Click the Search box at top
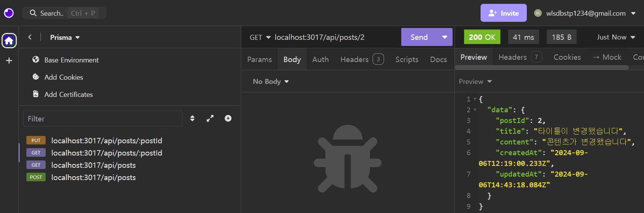The width and height of the screenshot is (644, 213). (64, 13)
